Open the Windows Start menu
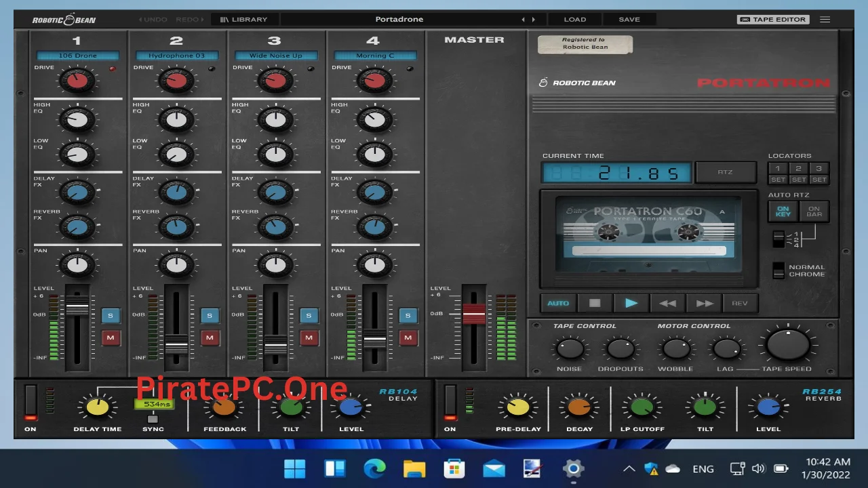The image size is (868, 488). coord(295,468)
